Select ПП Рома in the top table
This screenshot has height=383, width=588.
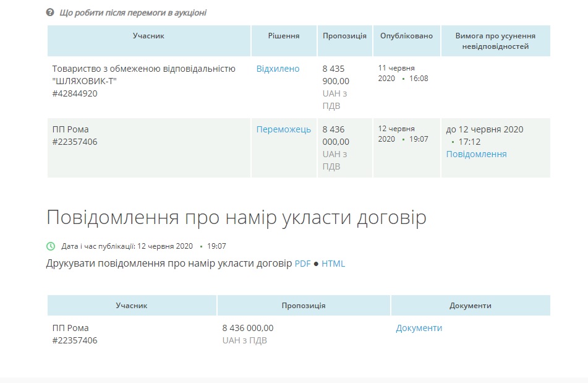tap(70, 129)
